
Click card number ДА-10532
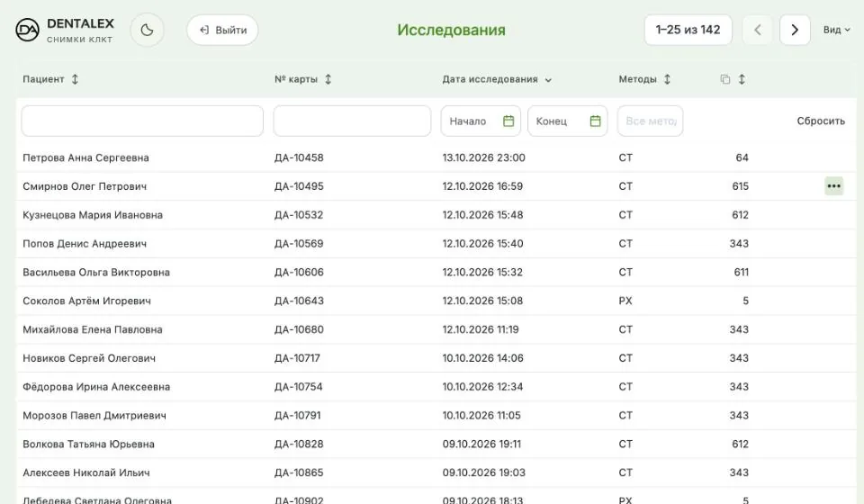pyautogui.click(x=299, y=215)
